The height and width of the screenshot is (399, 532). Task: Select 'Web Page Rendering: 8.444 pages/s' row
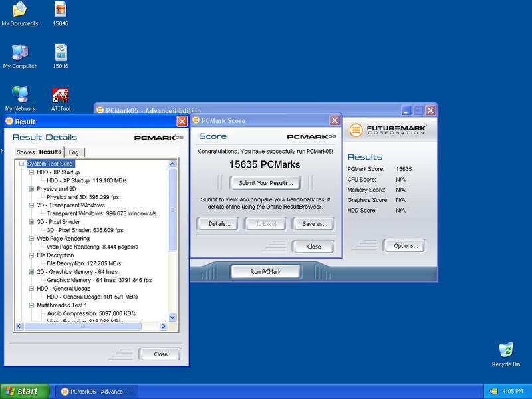pos(92,247)
